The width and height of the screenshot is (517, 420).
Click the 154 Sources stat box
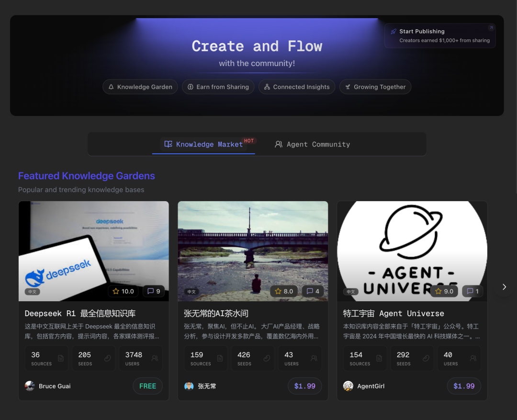point(365,358)
